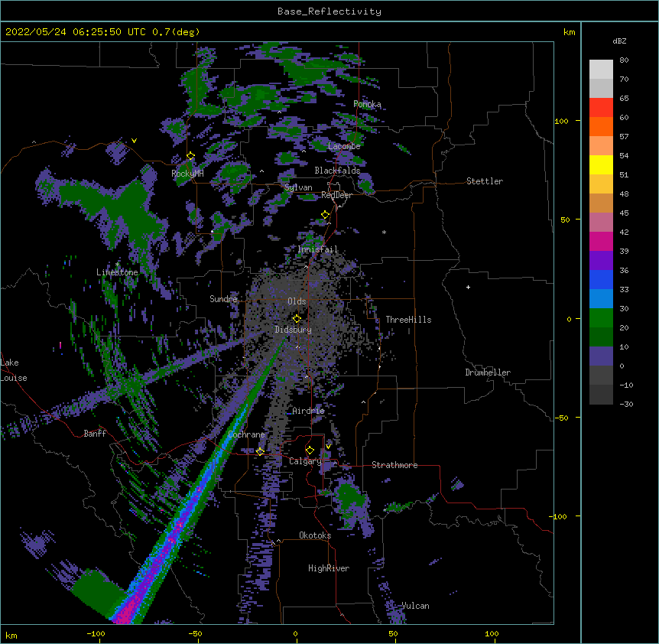Click the yellow diamond marker right of Cochrane
Image resolution: width=659 pixels, height=644 pixels.
click(x=260, y=451)
